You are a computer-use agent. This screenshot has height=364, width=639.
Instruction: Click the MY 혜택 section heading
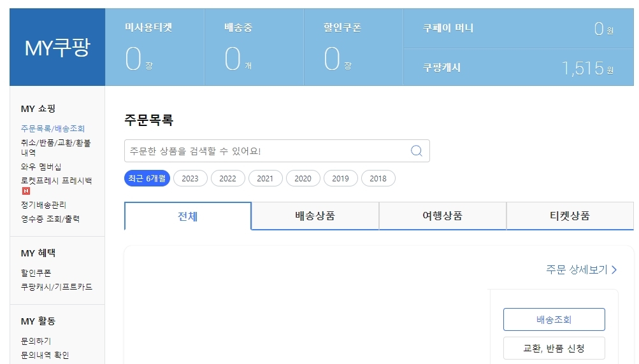[38, 253]
